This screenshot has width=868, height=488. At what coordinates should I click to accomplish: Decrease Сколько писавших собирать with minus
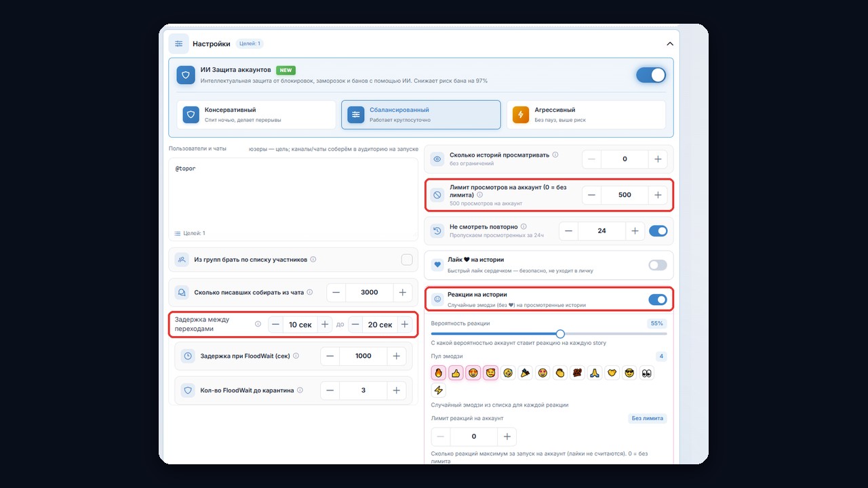click(x=336, y=292)
